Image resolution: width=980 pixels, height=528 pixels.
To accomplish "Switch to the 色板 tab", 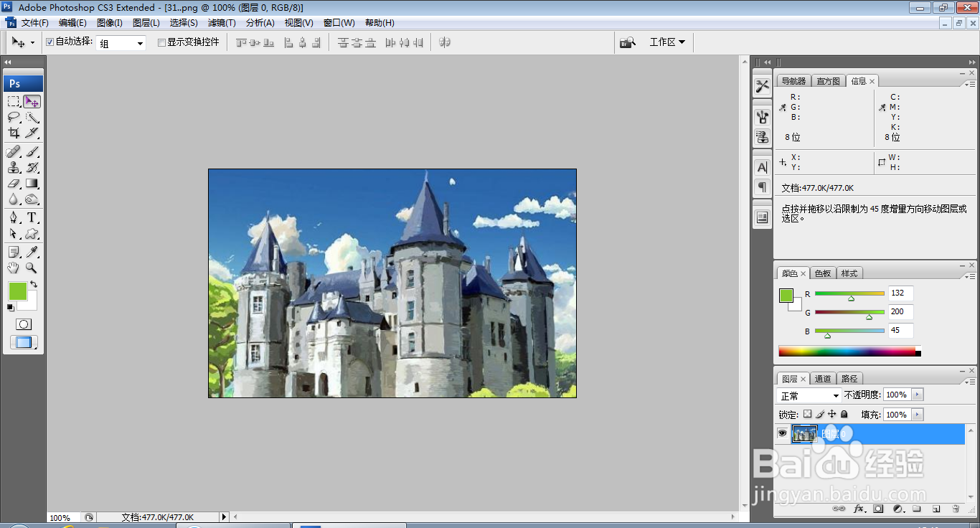I will 823,273.
